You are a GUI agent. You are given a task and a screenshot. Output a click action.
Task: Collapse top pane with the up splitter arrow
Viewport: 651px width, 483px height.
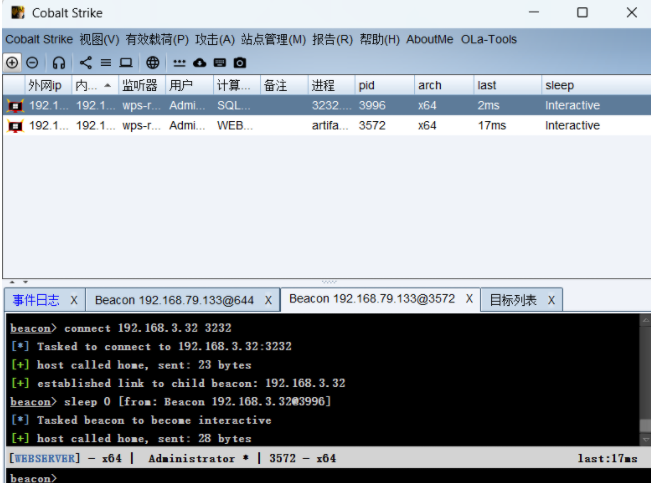pos(12,282)
